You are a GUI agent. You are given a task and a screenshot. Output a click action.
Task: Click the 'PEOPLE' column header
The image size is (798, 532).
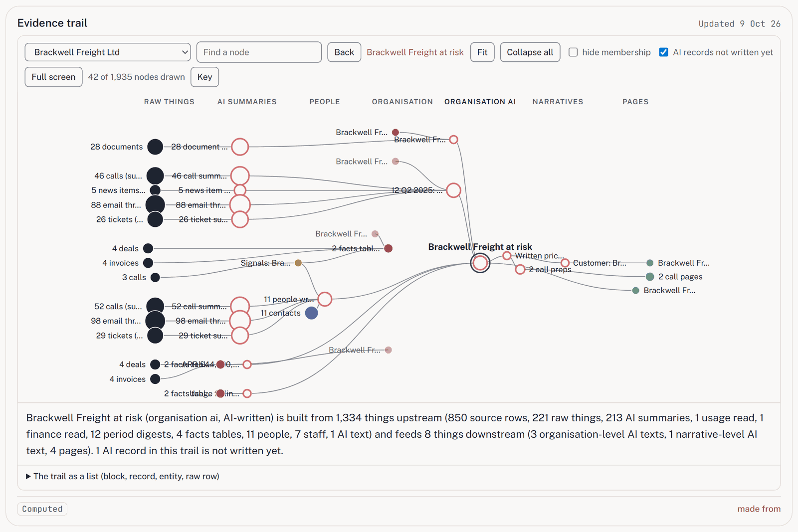click(x=325, y=102)
